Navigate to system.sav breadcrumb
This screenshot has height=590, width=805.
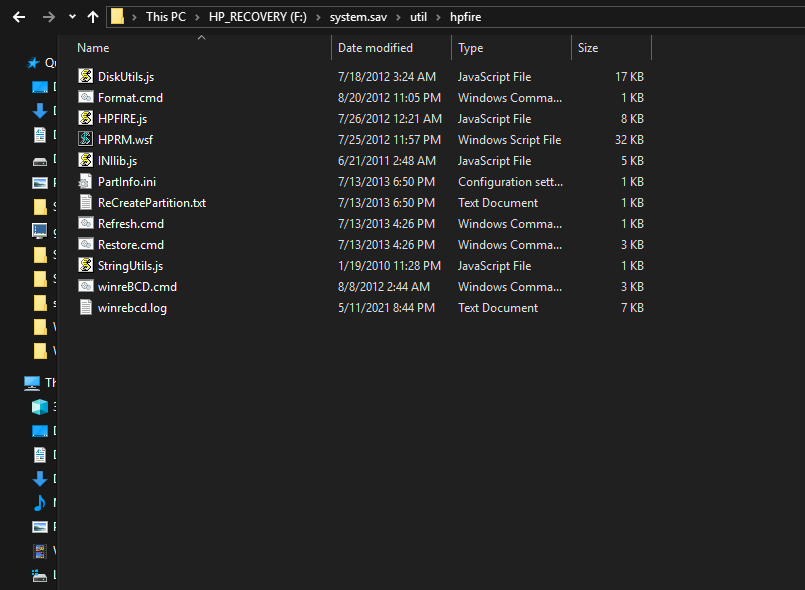point(358,17)
